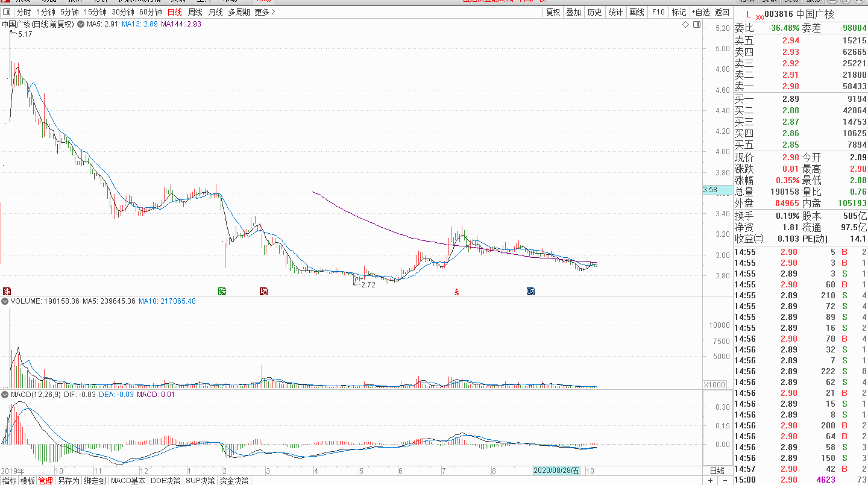Select the 1分钟 period
Screen dimensions: 868x485
(x=46, y=12)
